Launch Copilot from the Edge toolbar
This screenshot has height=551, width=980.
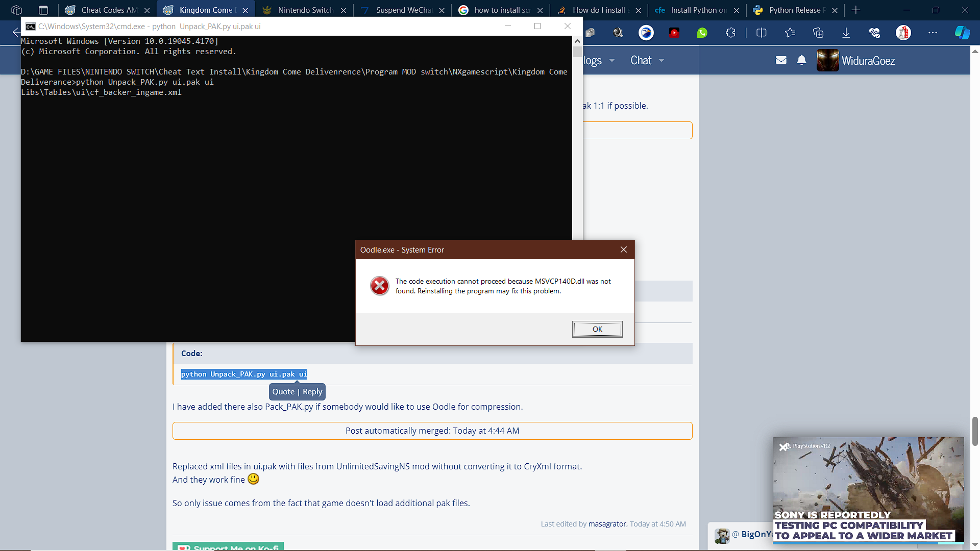(962, 33)
